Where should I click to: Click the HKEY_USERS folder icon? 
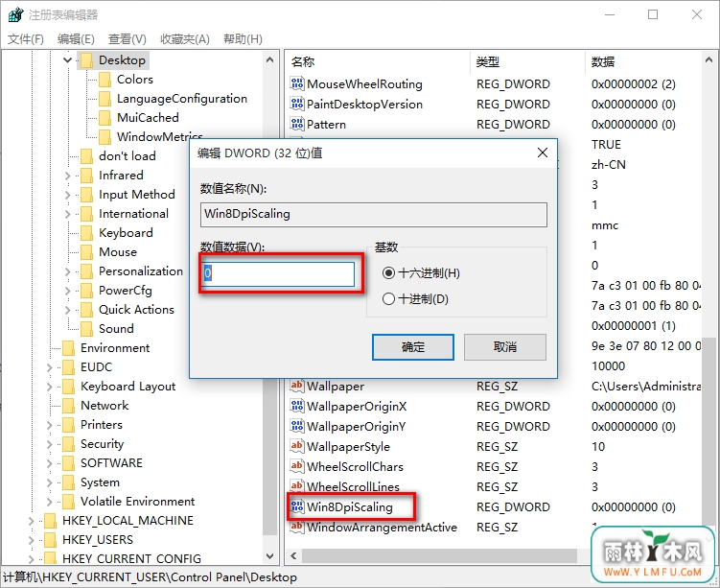50,540
